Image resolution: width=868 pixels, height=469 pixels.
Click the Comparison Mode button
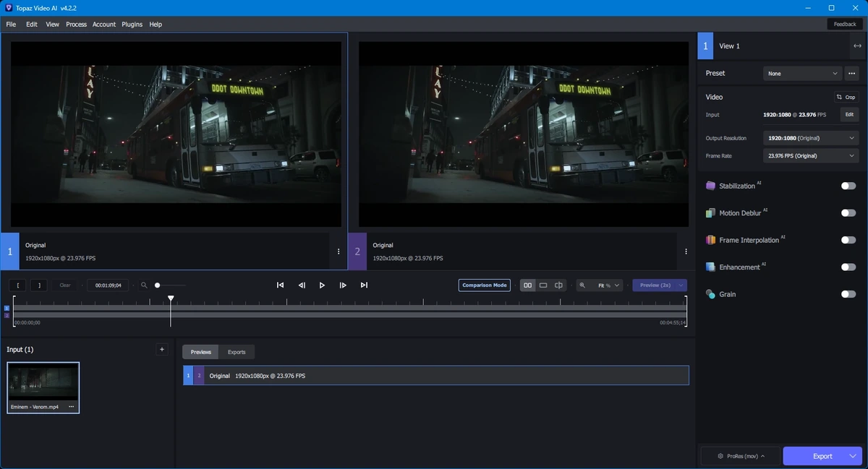pyautogui.click(x=485, y=285)
